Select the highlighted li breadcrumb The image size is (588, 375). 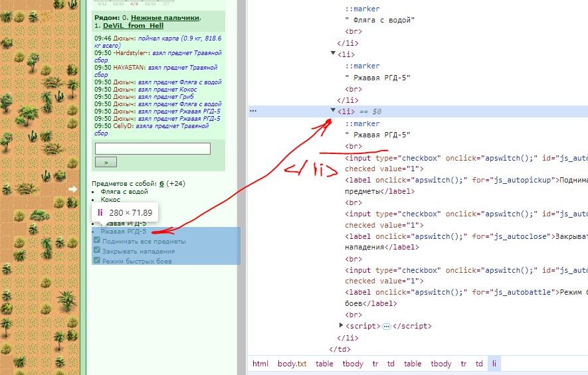click(494, 364)
